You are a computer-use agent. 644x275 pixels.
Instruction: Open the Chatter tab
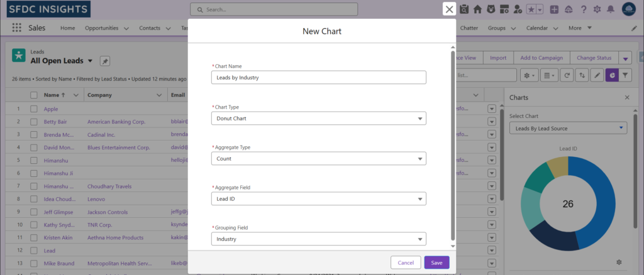(469, 28)
